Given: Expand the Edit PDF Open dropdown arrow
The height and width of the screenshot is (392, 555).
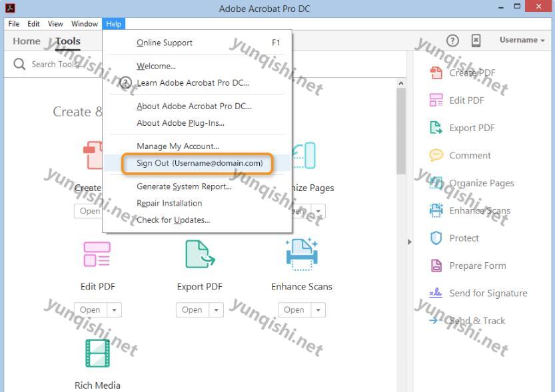Looking at the screenshot, I should coord(115,310).
